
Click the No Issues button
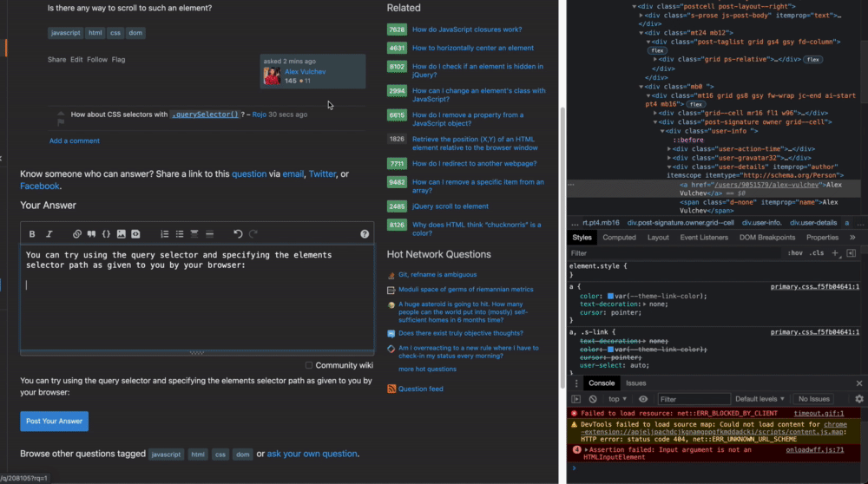(814, 399)
